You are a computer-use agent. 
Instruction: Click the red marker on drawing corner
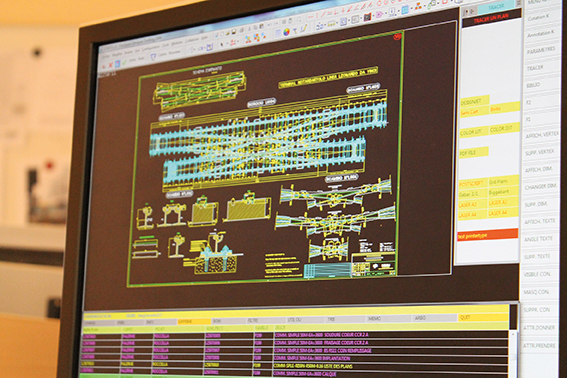point(397,37)
